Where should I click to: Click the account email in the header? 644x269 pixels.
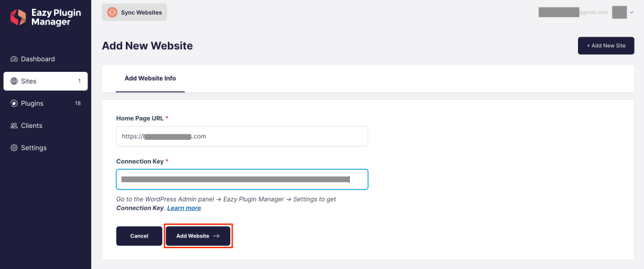(573, 13)
